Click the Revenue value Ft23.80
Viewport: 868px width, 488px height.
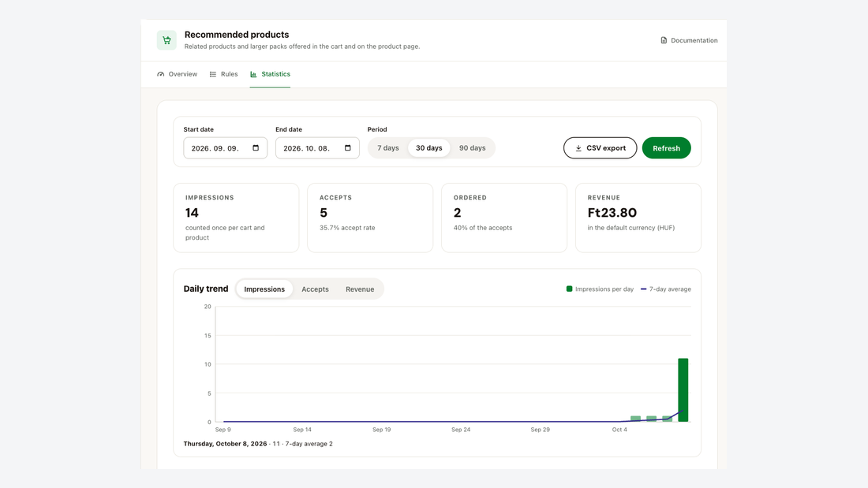point(612,212)
